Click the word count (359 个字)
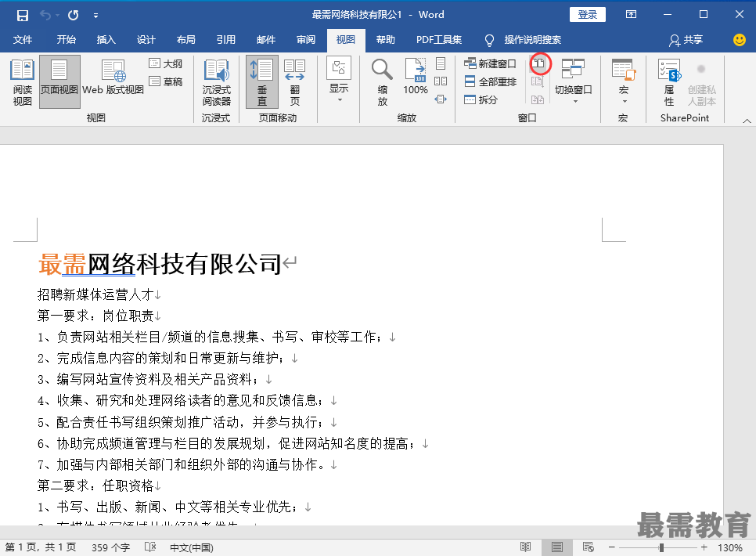This screenshot has width=756, height=556. pyautogui.click(x=111, y=547)
